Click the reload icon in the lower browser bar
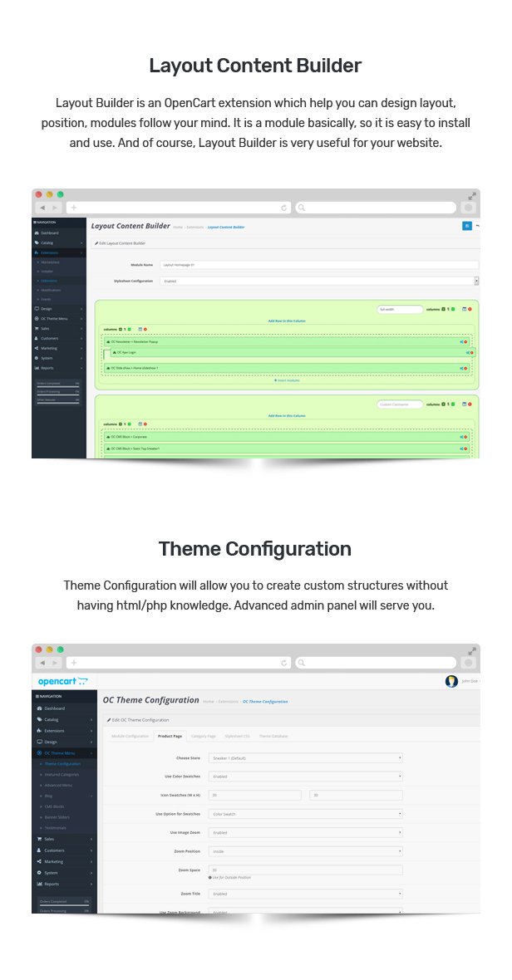Image resolution: width=512 pixels, height=980 pixels. [x=284, y=663]
